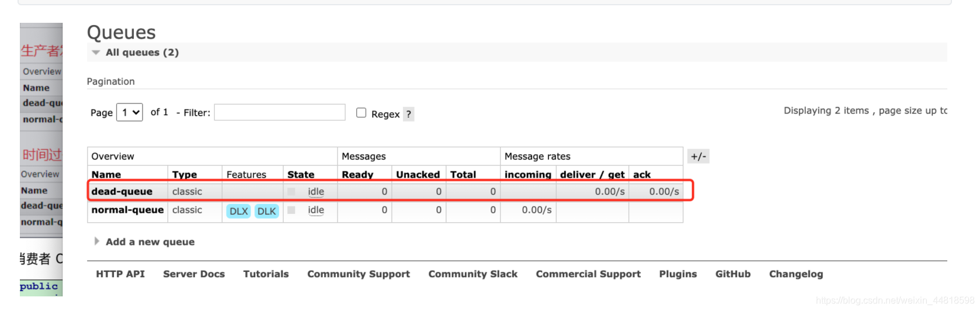Click normal-queue incoming rate 0.00/s

[x=537, y=210]
